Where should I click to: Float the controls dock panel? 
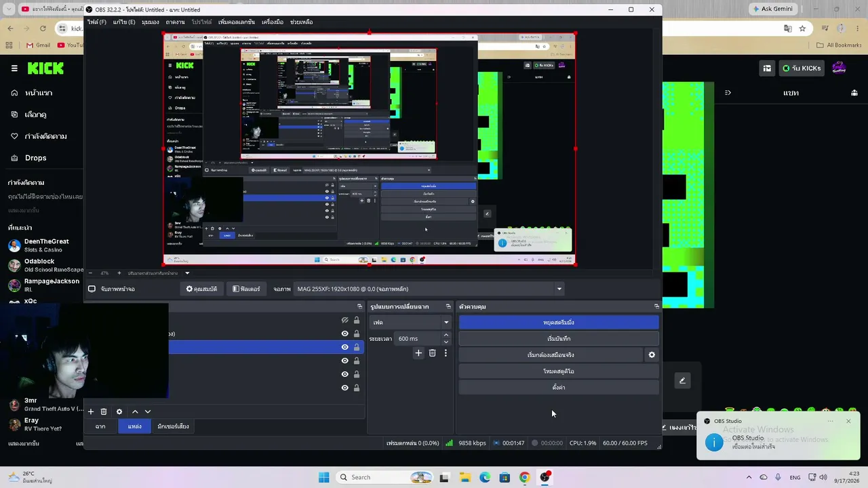pos(656,306)
